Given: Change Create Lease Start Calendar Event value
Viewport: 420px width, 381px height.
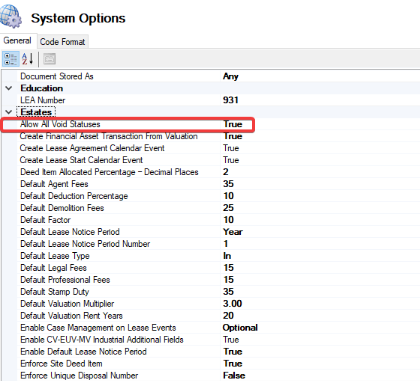Looking at the screenshot, I should pyautogui.click(x=231, y=160).
